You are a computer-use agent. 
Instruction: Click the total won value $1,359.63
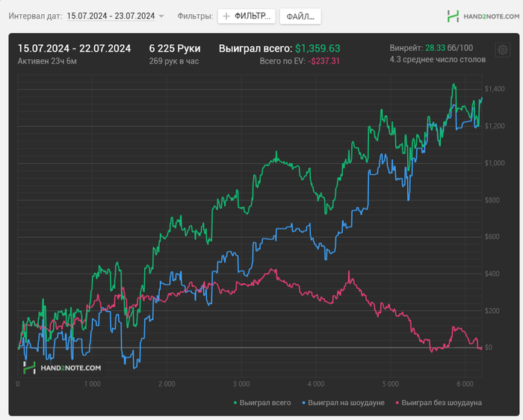click(x=318, y=49)
